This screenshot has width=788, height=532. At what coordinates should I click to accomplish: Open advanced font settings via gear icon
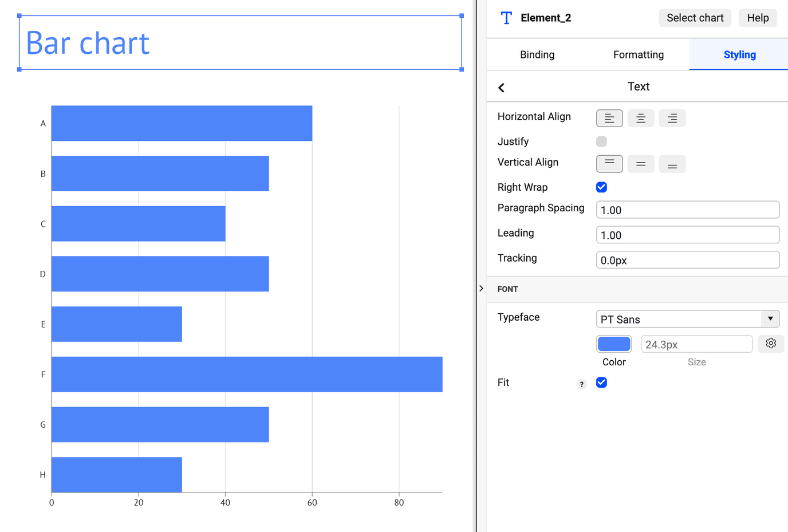(771, 344)
